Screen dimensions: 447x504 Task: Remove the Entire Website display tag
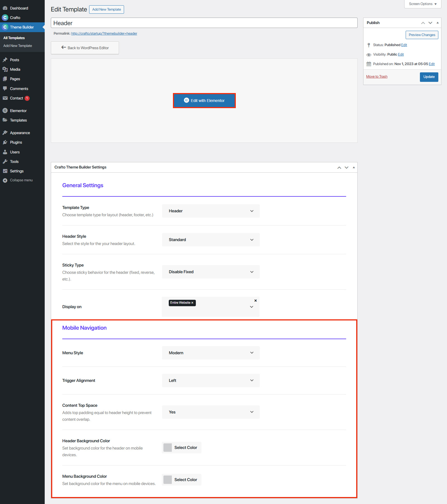point(192,303)
